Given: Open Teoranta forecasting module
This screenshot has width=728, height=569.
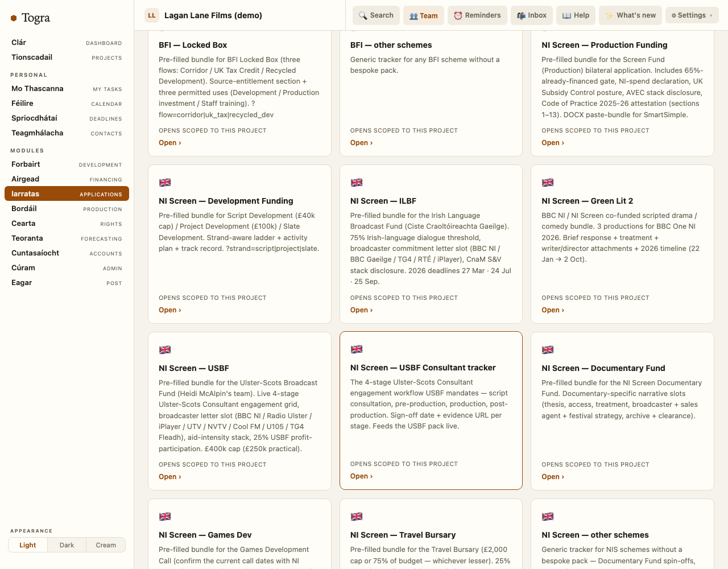Looking at the screenshot, I should [x=67, y=238].
